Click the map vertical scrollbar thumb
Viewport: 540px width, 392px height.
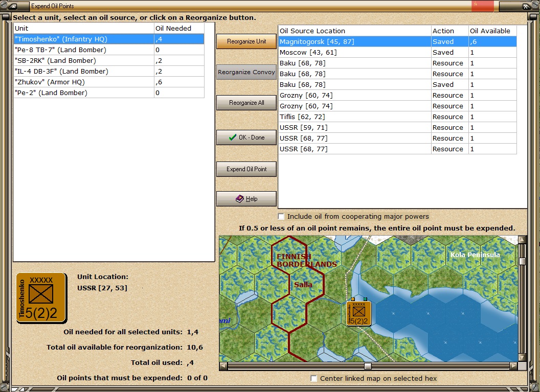tap(522, 261)
